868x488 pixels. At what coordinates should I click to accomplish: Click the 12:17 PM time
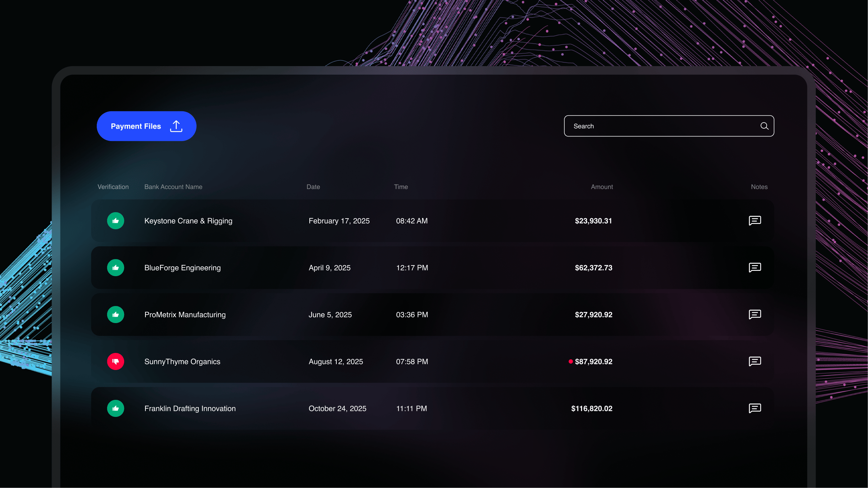412,268
